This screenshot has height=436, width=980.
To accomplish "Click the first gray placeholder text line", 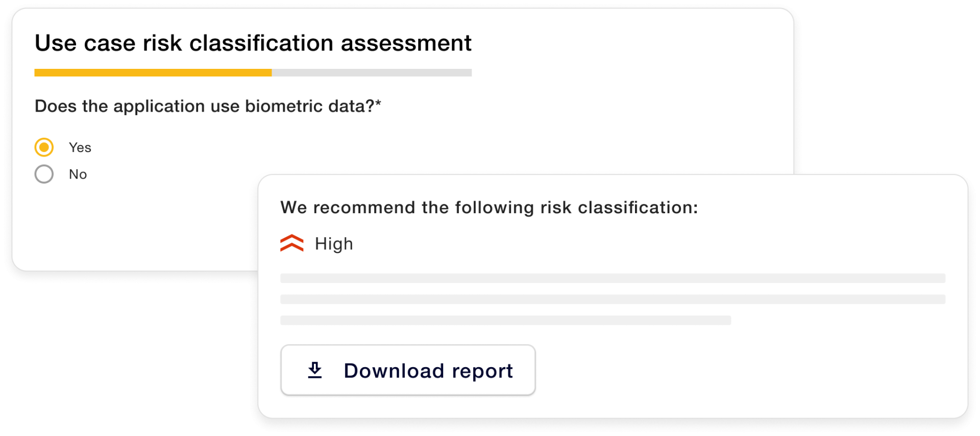I will (x=612, y=278).
